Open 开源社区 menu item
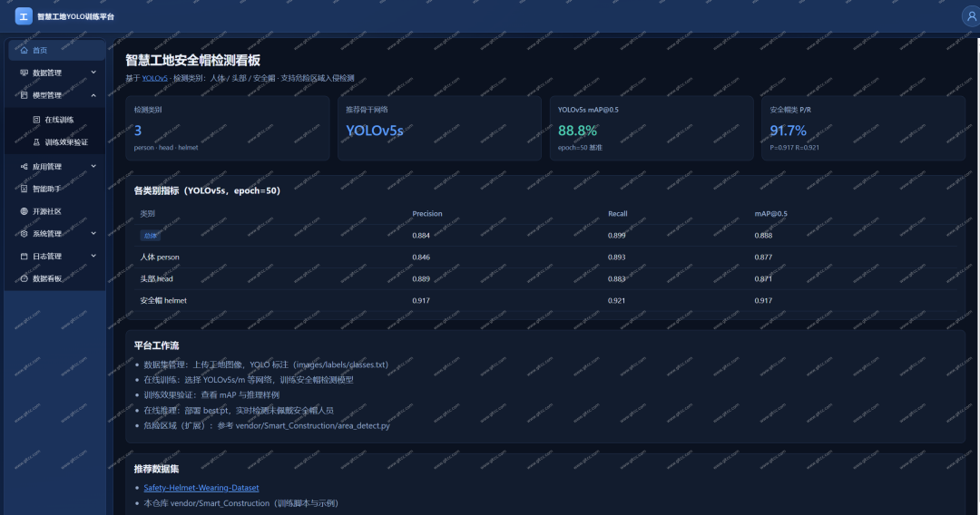980x515 pixels. [57, 211]
